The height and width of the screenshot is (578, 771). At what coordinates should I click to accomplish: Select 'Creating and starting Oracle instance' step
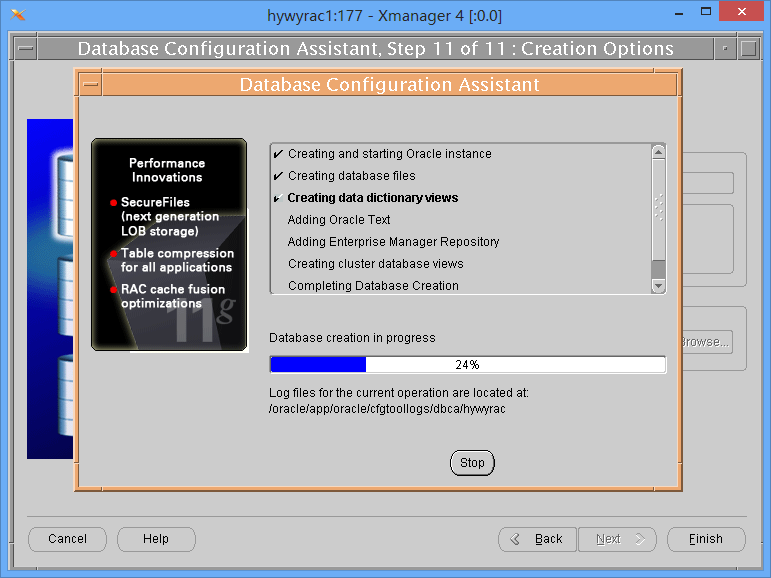[x=389, y=154]
